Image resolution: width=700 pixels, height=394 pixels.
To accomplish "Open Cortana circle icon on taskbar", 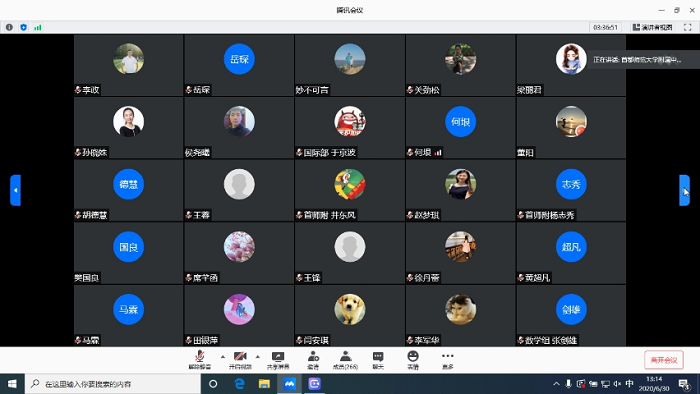I will [x=213, y=384].
